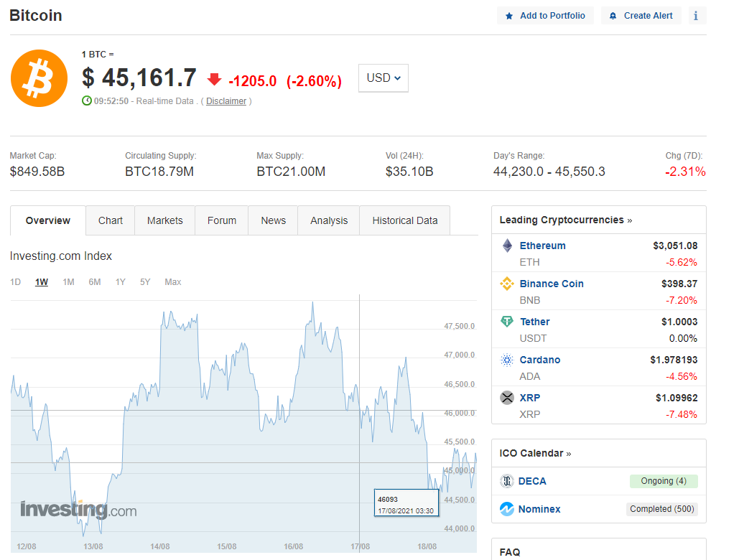Image resolution: width=739 pixels, height=560 pixels.
Task: Select the 1W chart range
Action: [x=42, y=282]
